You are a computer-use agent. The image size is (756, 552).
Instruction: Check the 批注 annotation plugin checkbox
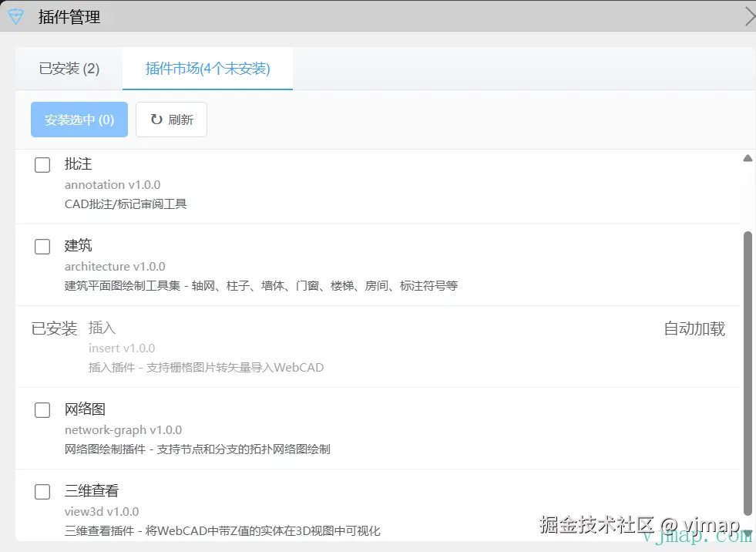click(42, 164)
